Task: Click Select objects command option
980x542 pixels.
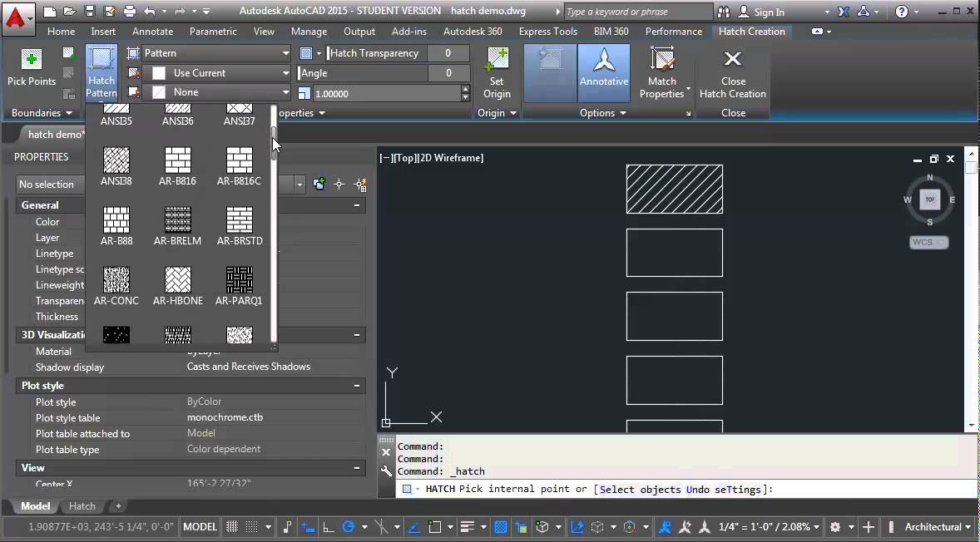Action: (x=640, y=489)
